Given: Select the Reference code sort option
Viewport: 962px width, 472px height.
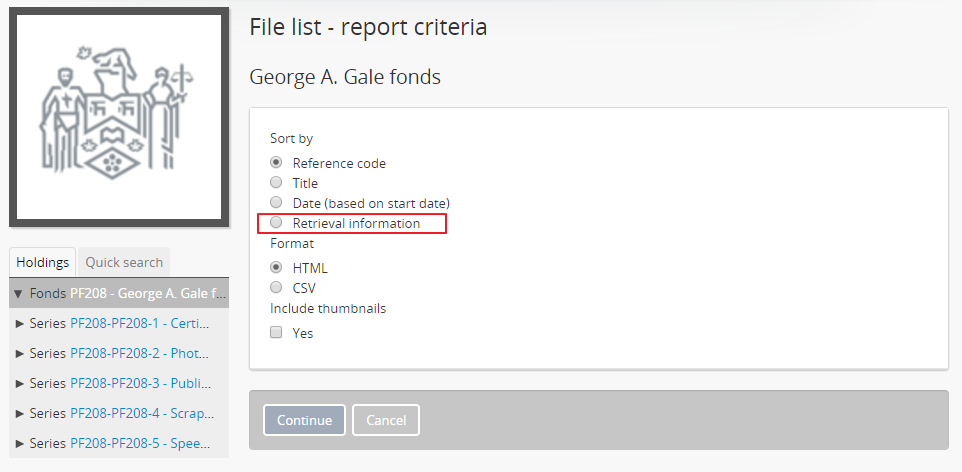Looking at the screenshot, I should [x=276, y=163].
